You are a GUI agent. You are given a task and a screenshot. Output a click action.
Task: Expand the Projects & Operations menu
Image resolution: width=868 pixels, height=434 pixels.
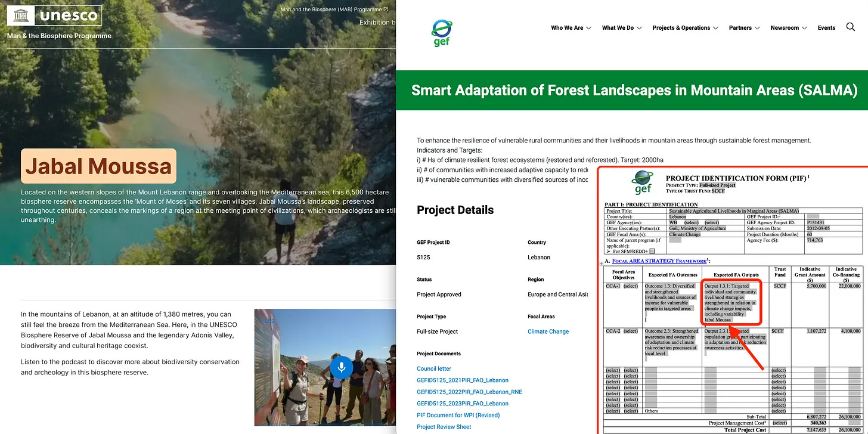coord(686,27)
